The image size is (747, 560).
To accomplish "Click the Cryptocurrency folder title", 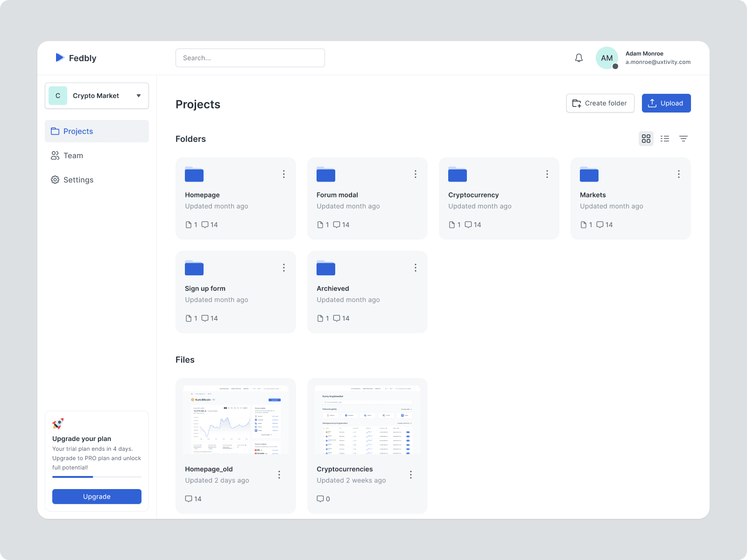I will (x=473, y=195).
